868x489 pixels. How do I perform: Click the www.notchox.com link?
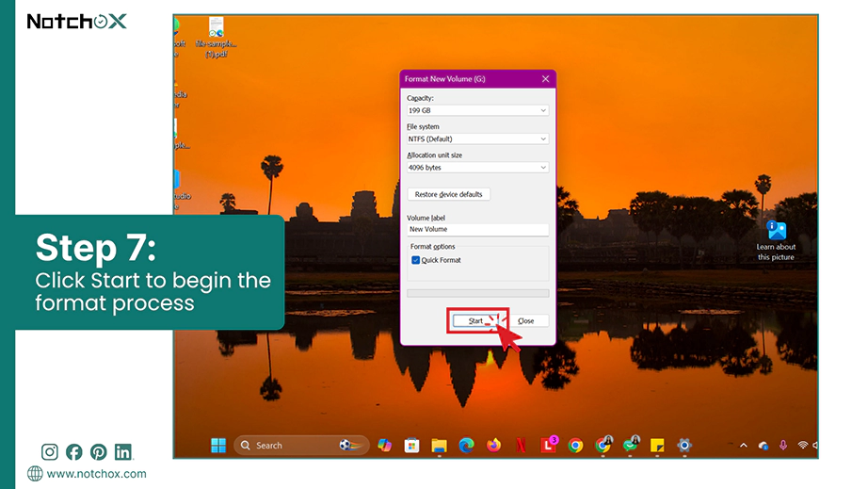96,474
